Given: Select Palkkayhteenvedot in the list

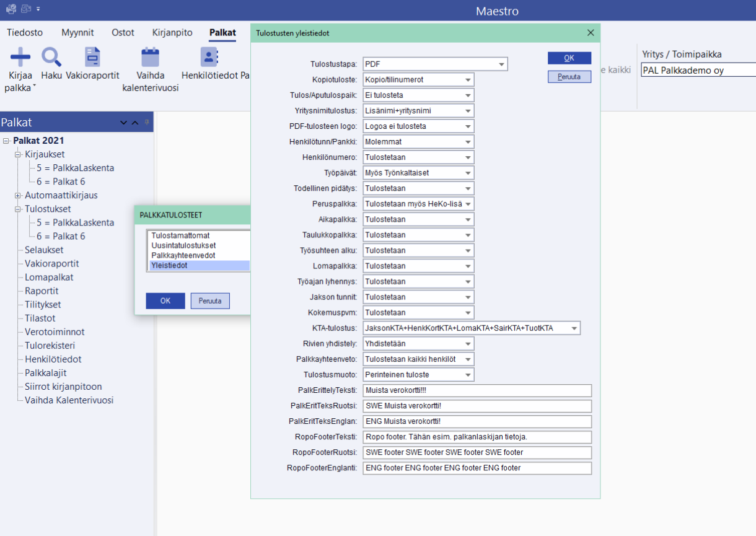Looking at the screenshot, I should [183, 255].
